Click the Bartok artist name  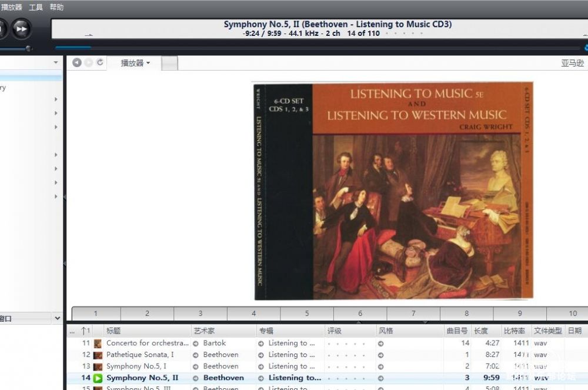point(215,343)
